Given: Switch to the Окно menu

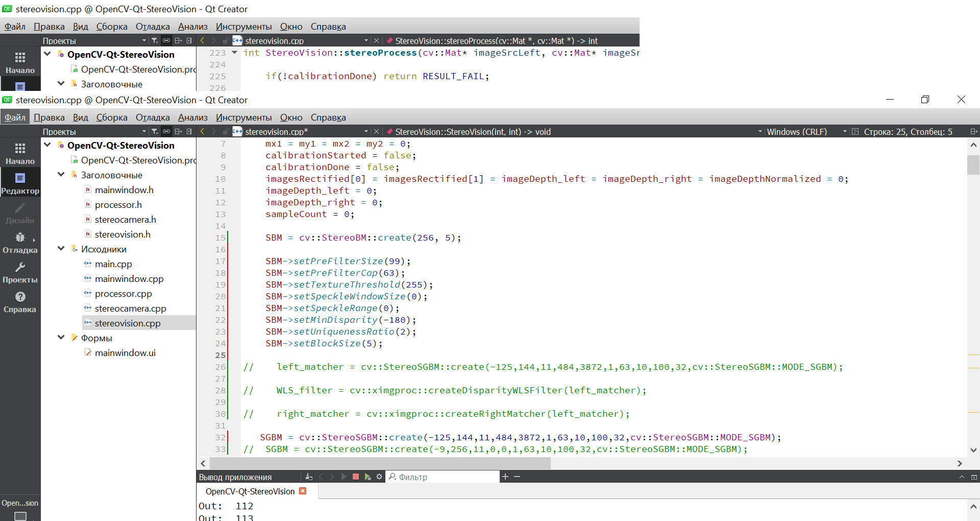Looking at the screenshot, I should tap(291, 117).
